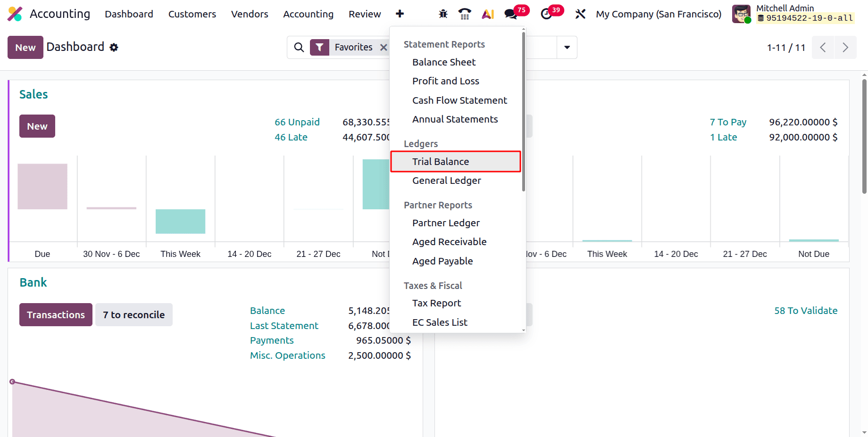Image resolution: width=868 pixels, height=437 pixels.
Task: Click the wrench tools icon
Action: tap(580, 14)
